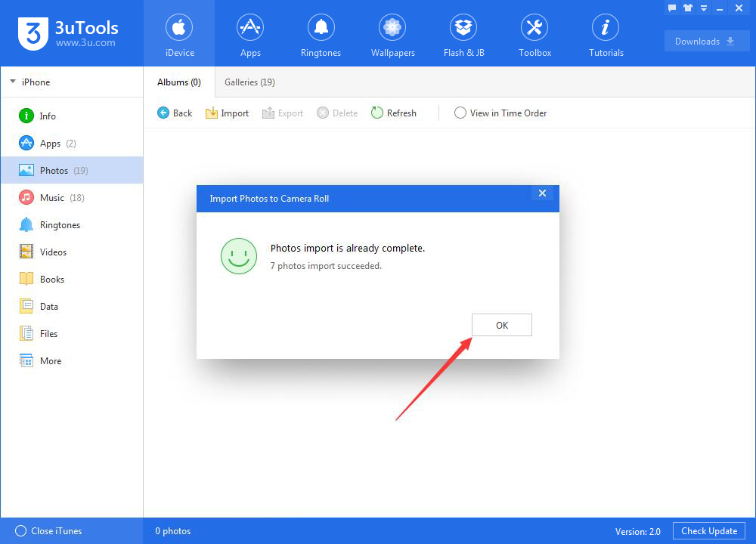
Task: Click Import in the photos toolbar
Action: coord(227,113)
